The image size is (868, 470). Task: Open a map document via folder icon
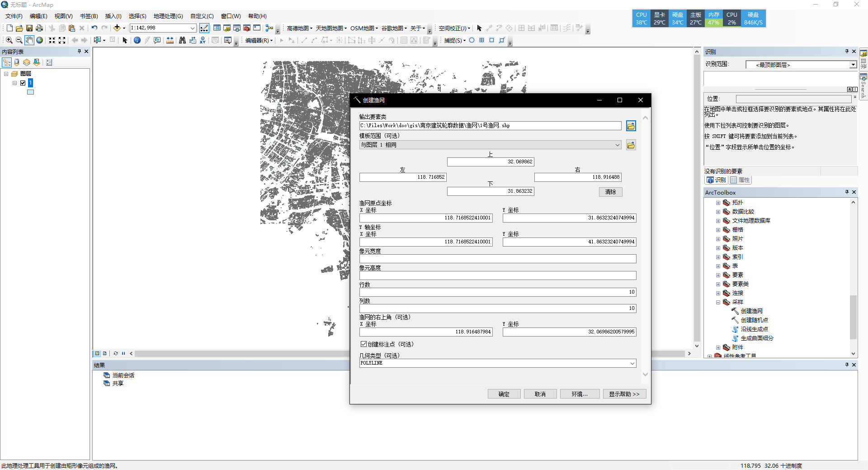(x=19, y=28)
